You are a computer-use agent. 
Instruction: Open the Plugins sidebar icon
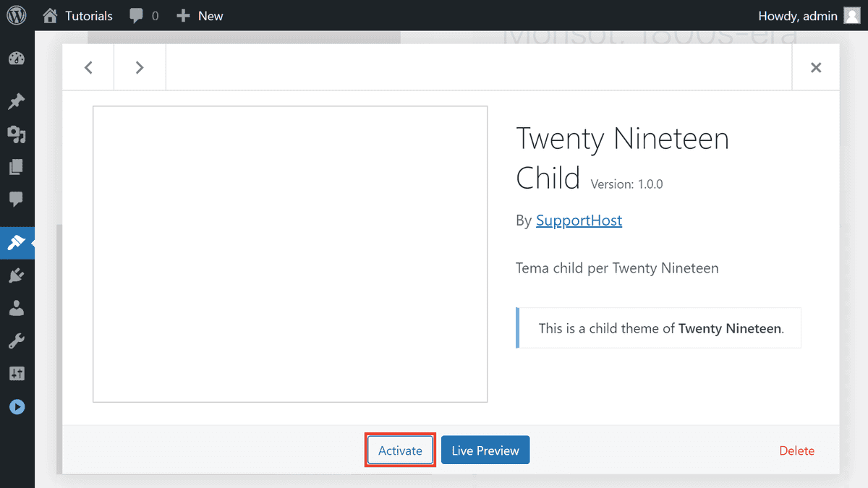tap(17, 275)
